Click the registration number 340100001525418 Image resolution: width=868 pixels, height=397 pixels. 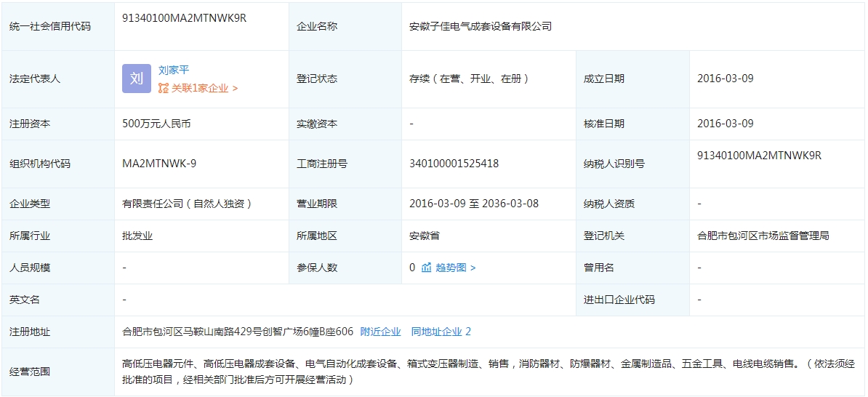click(454, 164)
